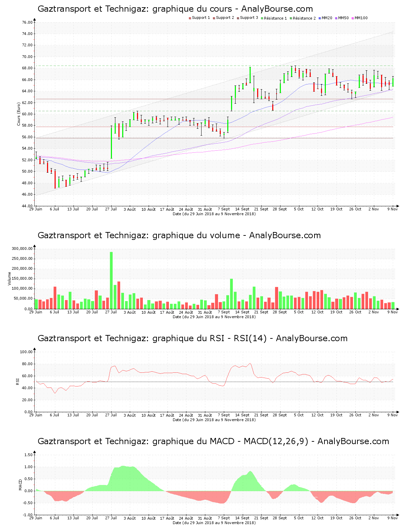Click '76.00' on the price chart axis

click(27, 22)
